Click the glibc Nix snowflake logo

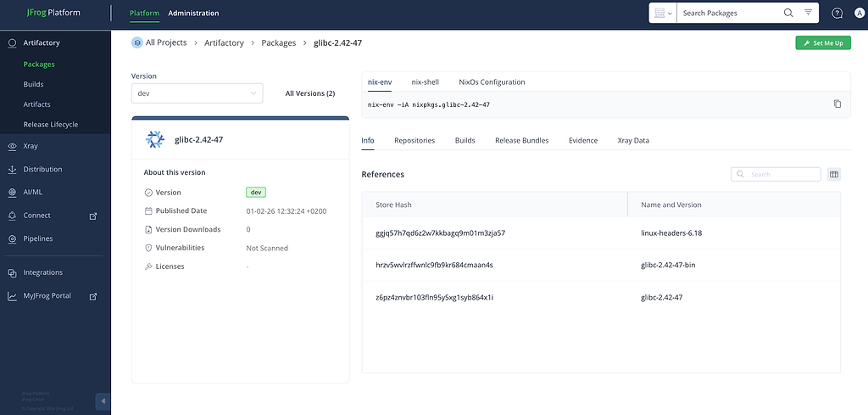pyautogui.click(x=154, y=139)
